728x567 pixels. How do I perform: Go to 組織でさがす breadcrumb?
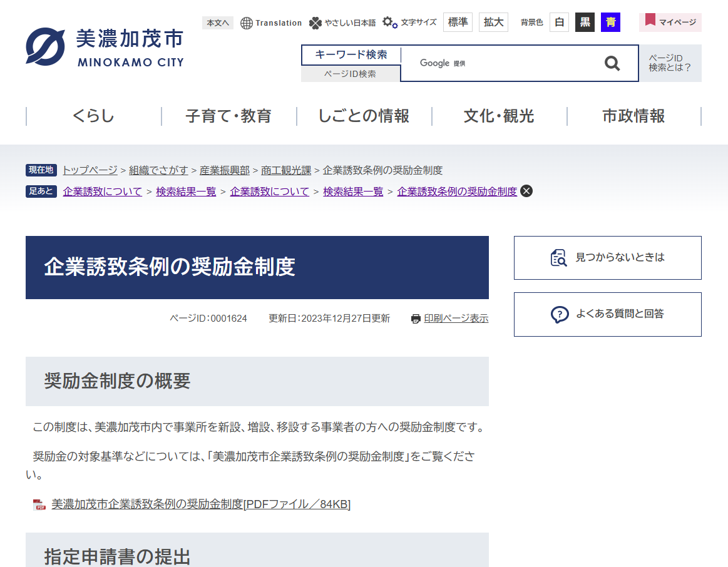tap(158, 170)
